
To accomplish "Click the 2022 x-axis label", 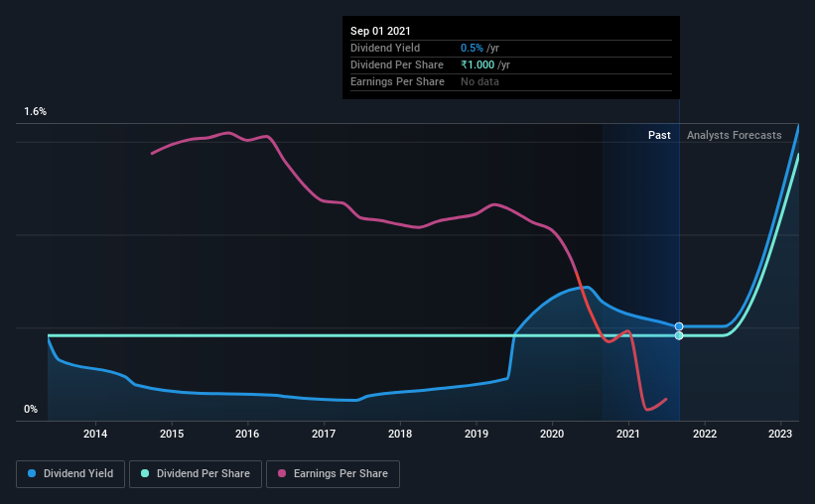I will (705, 434).
